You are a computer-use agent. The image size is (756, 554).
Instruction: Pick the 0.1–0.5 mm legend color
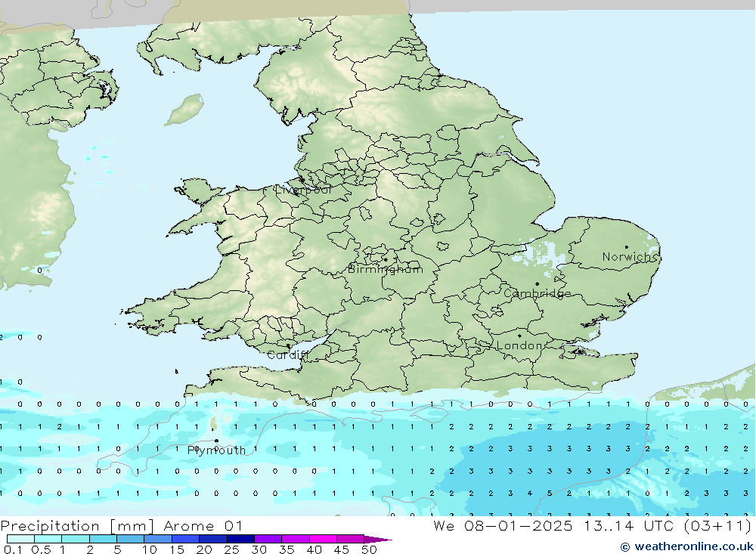coord(20,539)
